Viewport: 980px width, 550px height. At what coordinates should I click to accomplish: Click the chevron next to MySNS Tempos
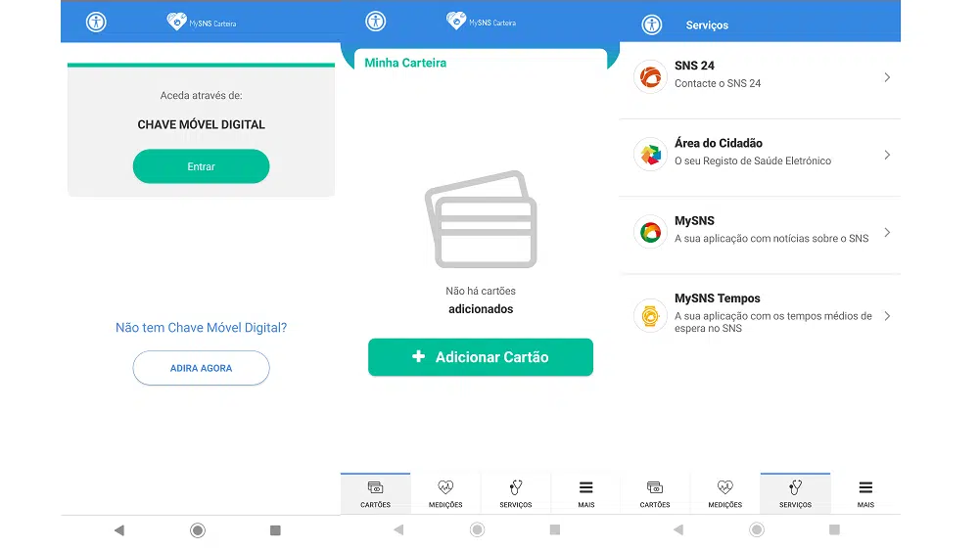(887, 316)
